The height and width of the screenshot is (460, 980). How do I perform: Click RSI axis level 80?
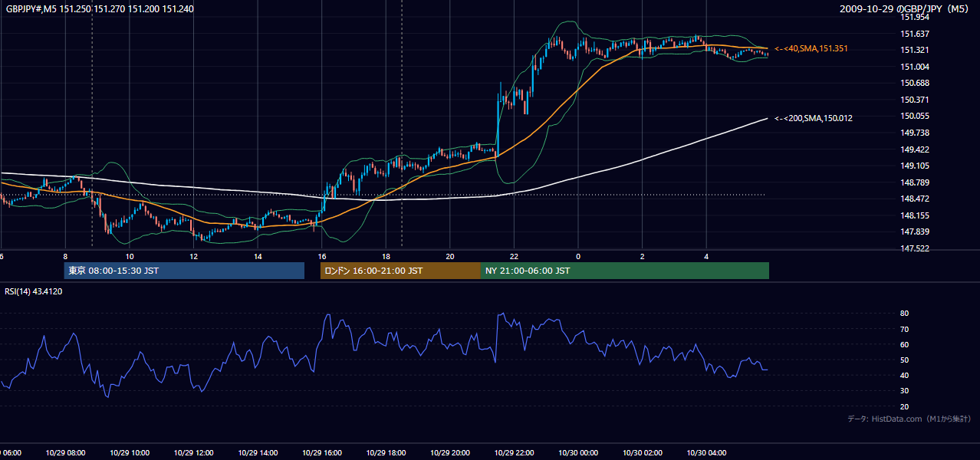[x=905, y=314]
